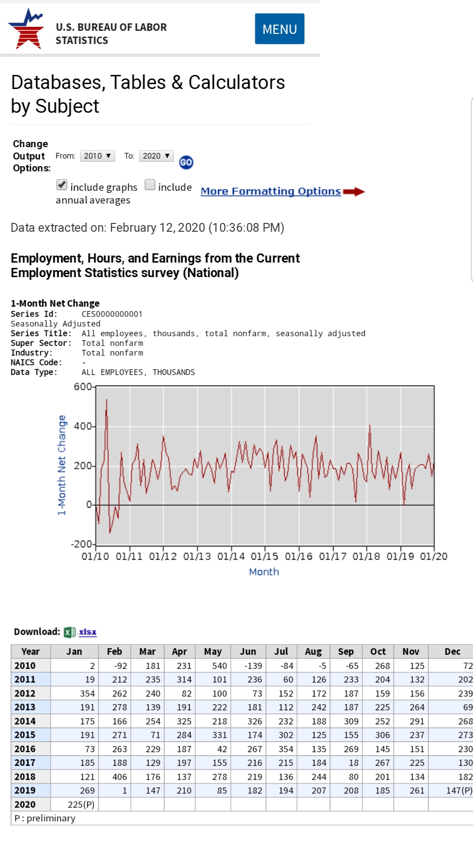
Task: Click the BLS star logo
Action: pyautogui.click(x=26, y=29)
